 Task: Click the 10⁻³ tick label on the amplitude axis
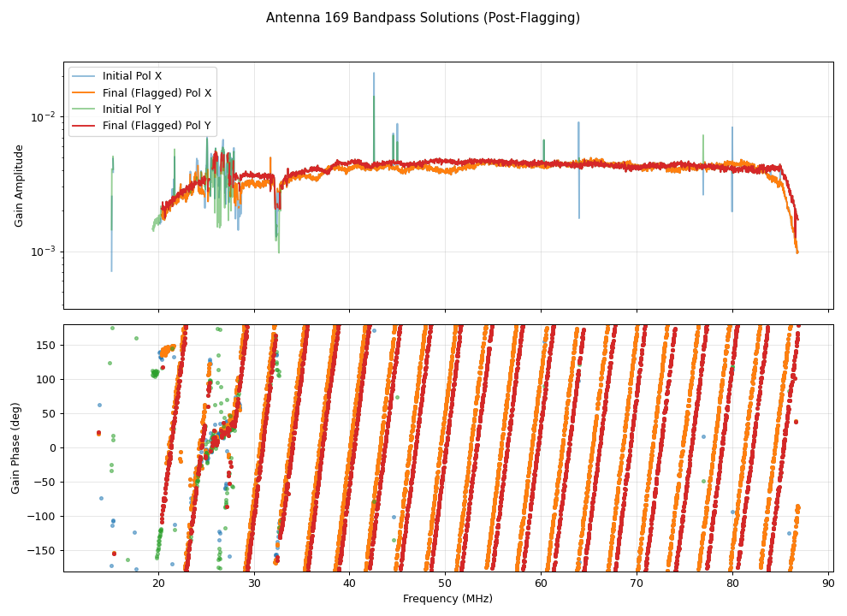tap(44, 252)
